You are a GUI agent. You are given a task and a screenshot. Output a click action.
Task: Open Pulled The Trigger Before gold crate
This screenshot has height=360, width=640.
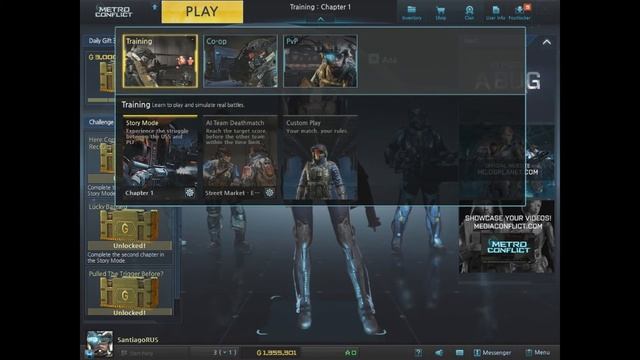tap(129, 296)
